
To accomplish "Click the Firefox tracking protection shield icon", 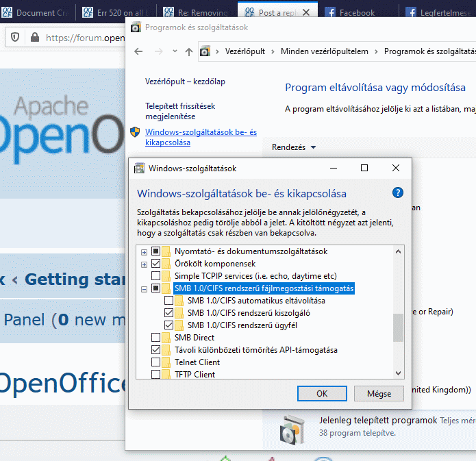I will [x=15, y=38].
